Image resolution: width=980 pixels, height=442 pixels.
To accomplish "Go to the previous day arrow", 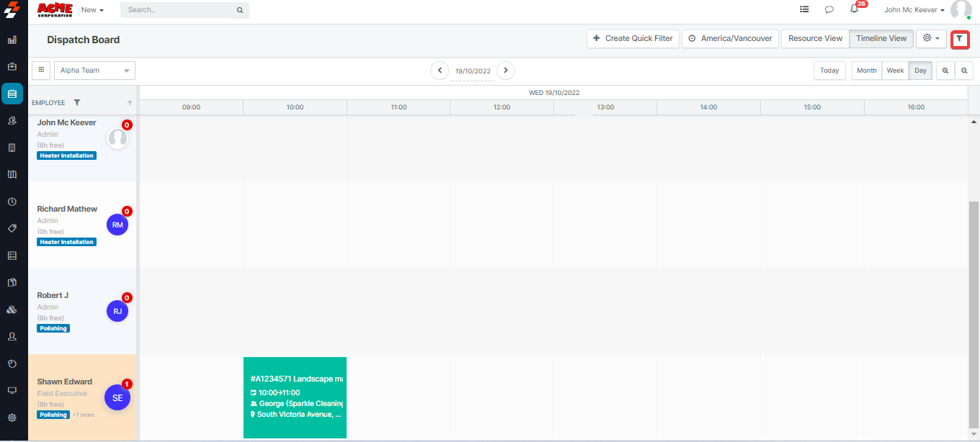I will [440, 71].
